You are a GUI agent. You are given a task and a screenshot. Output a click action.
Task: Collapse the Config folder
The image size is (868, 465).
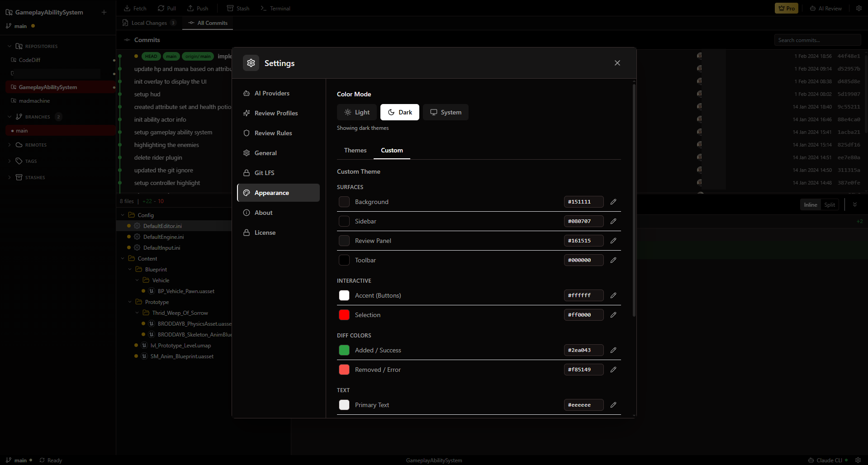pos(123,215)
